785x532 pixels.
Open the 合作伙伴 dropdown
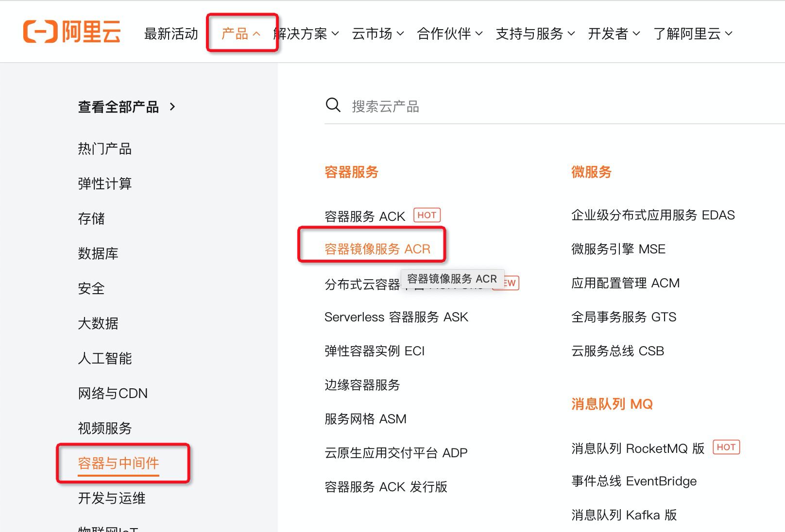pyautogui.click(x=450, y=33)
